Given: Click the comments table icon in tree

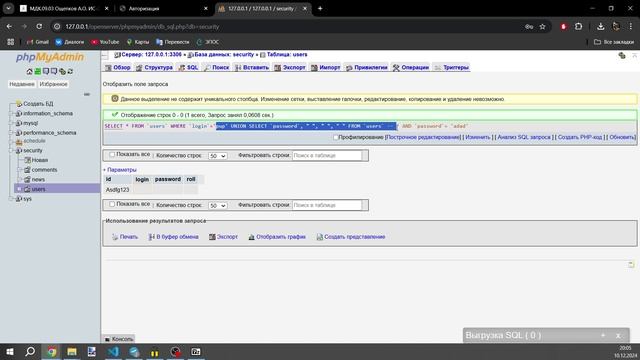Looking at the screenshot, I should [x=27, y=170].
